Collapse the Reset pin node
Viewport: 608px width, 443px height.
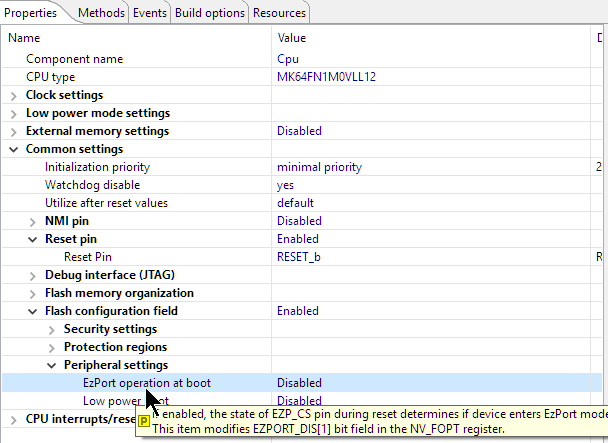pos(33,239)
